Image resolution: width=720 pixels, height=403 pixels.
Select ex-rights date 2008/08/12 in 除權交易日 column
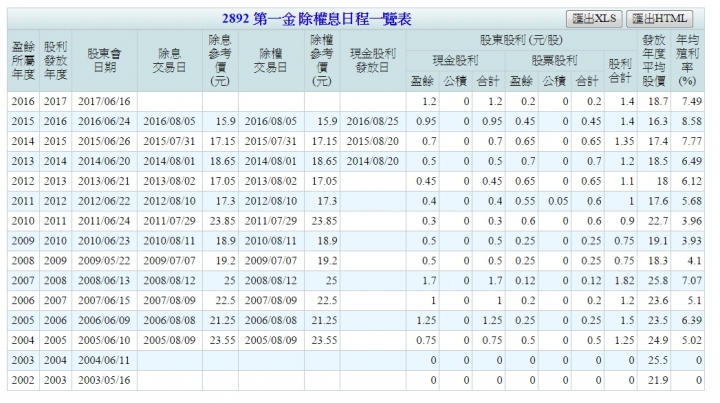[271, 281]
